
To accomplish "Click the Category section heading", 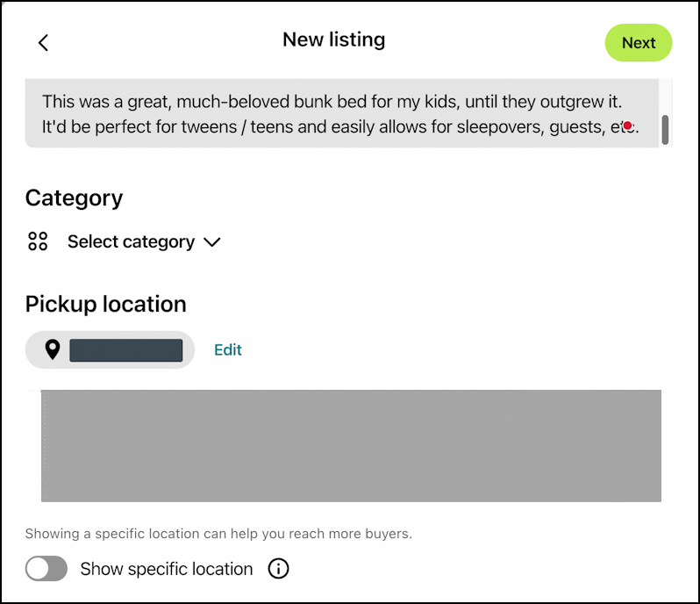I will (74, 198).
